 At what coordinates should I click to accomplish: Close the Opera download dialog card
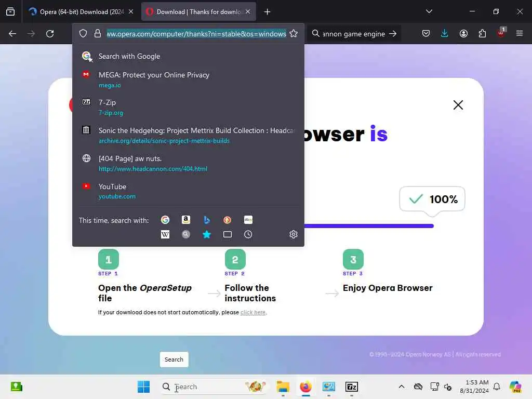pos(458,105)
